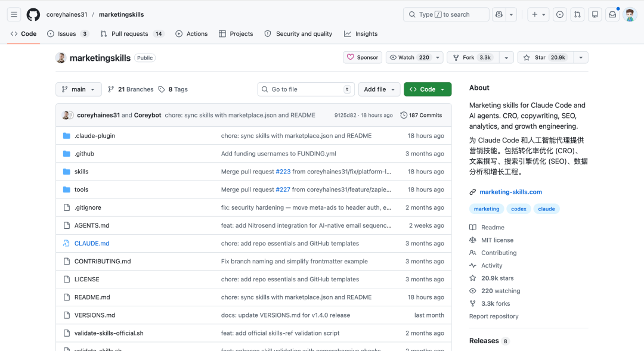Open the Fork options dropdown arrow

[506, 57]
